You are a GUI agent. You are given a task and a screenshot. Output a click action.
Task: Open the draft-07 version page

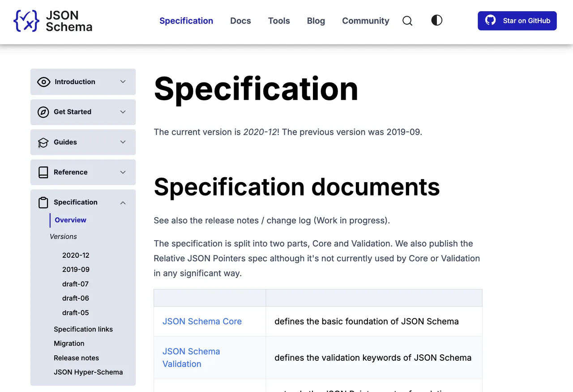coord(75,284)
